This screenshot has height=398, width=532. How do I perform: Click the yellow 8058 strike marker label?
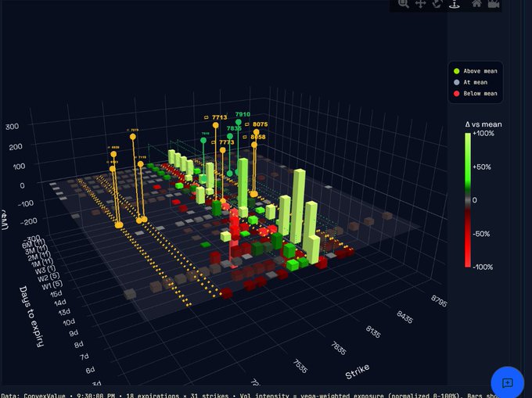coord(258,137)
